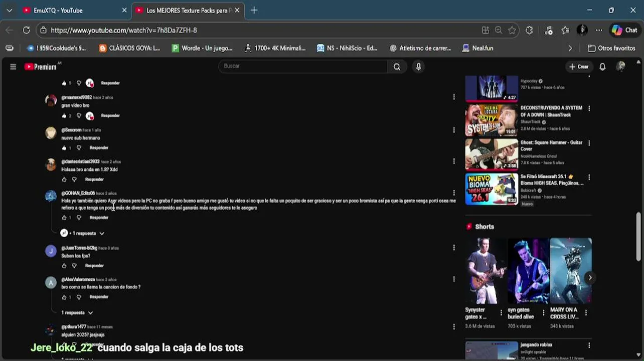Screen dimensions: 644x361
Task: Dislike the comment by @masterxd9082
Action: point(79,116)
